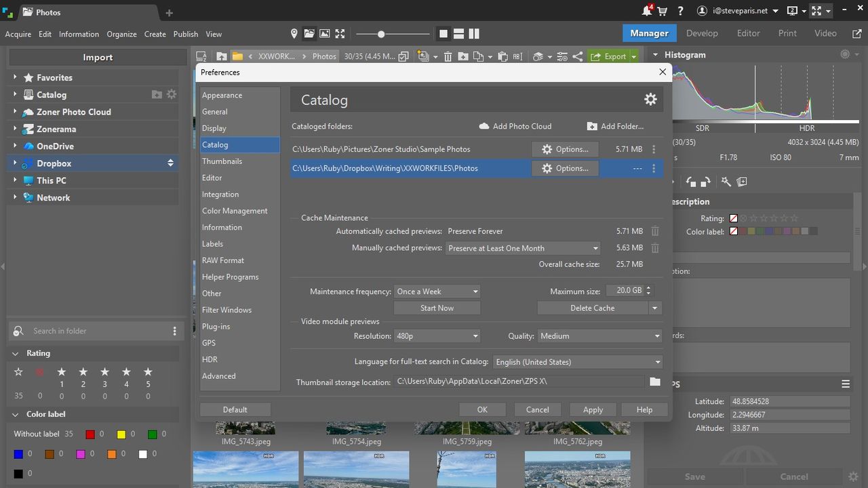Click the help question mark icon
This screenshot has height=488, width=868.
click(x=680, y=12)
